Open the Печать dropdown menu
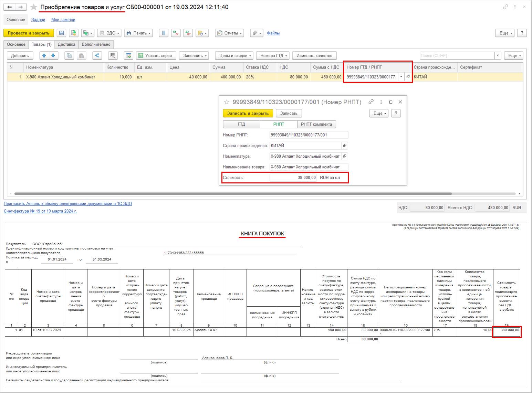This screenshot has width=532, height=393. click(x=138, y=33)
